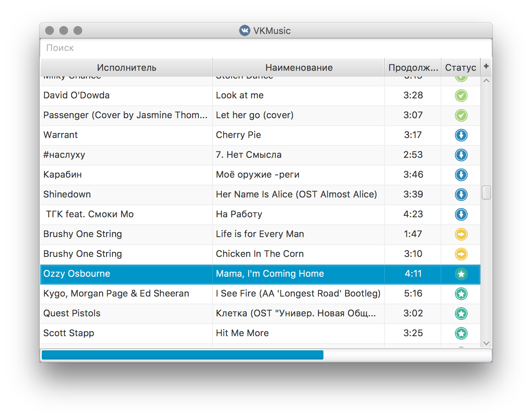Select the #наслуху artist cell
Image resolution: width=532 pixels, height=419 pixels.
point(126,155)
